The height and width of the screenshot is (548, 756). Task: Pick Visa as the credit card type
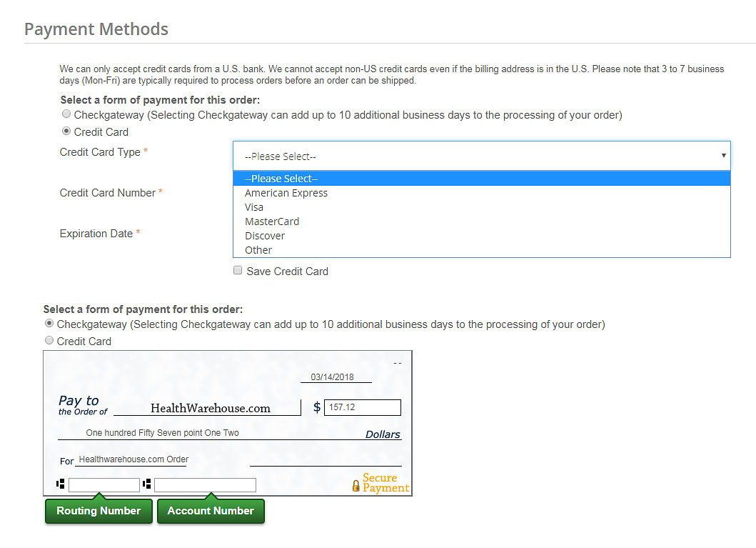click(254, 207)
